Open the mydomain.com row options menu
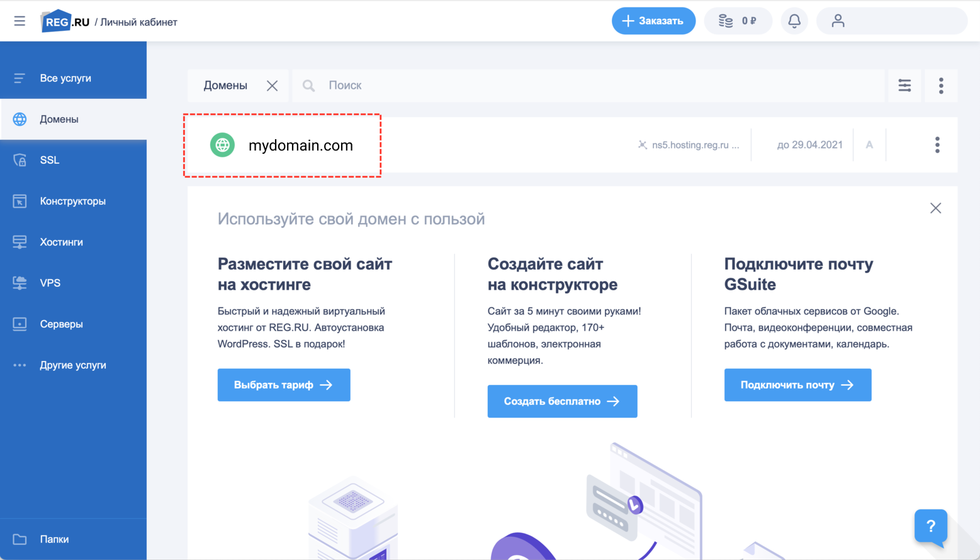 (x=937, y=145)
